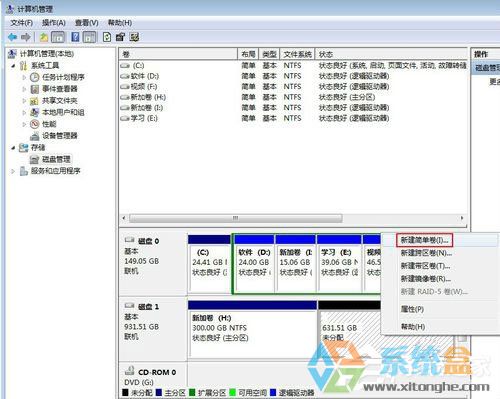
Task: Select 服务和应用程序 tree item
Action: point(56,171)
